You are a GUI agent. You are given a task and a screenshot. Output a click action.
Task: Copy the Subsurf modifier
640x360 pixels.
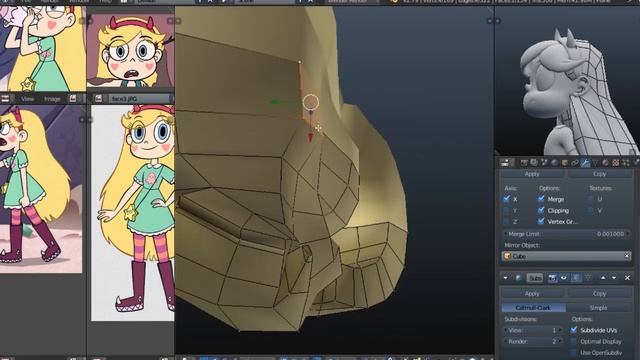(x=599, y=293)
